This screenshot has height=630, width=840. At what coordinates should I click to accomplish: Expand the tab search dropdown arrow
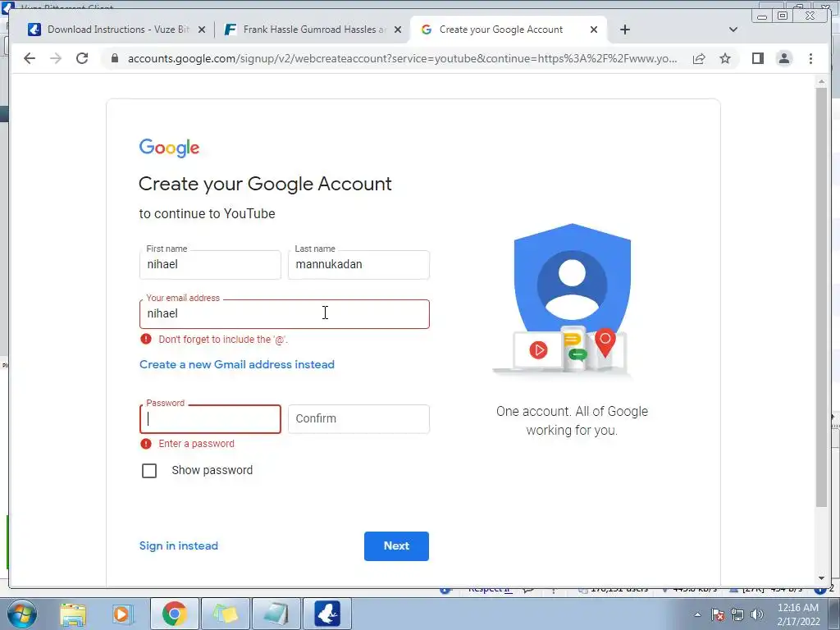pos(733,30)
